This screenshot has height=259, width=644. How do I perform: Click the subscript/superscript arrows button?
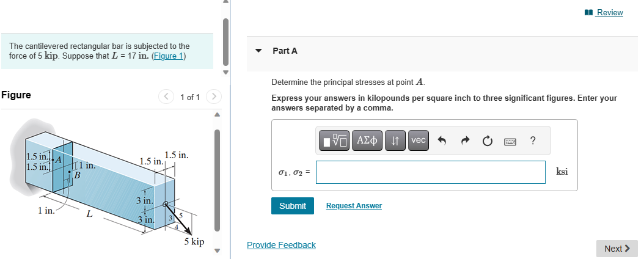click(x=395, y=140)
